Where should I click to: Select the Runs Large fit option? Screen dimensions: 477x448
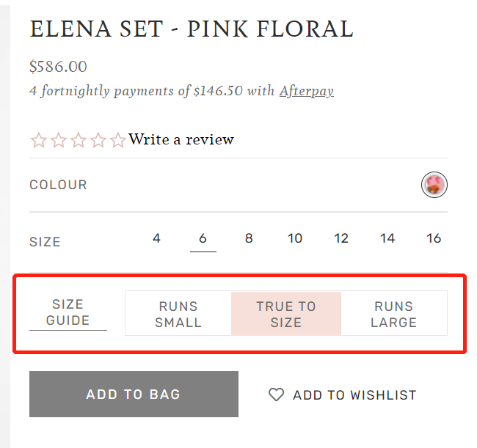pyautogui.click(x=394, y=314)
